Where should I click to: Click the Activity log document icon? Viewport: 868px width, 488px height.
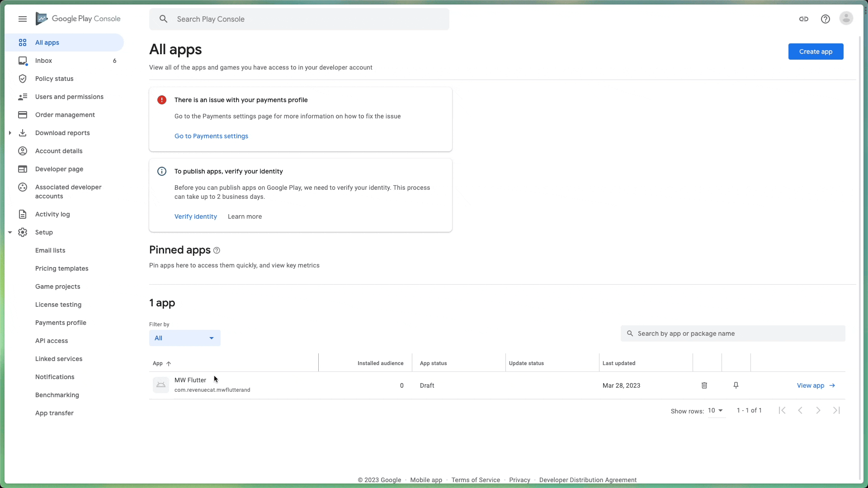pyautogui.click(x=23, y=214)
